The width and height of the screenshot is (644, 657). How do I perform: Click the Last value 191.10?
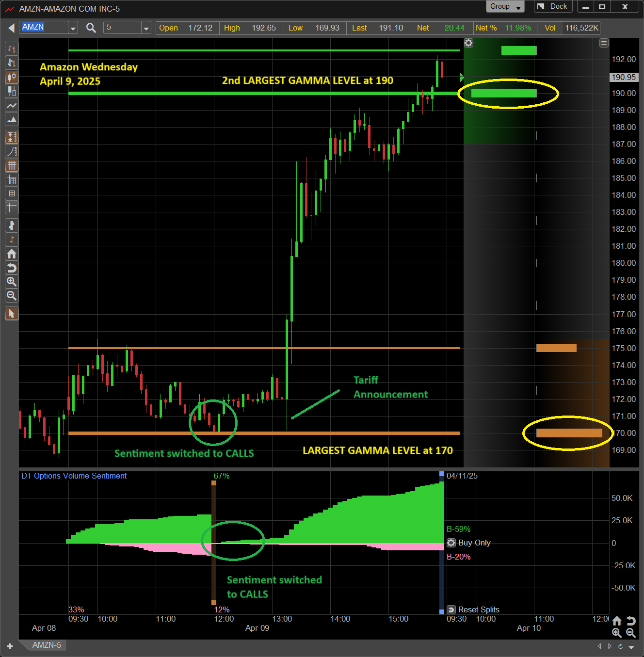391,28
